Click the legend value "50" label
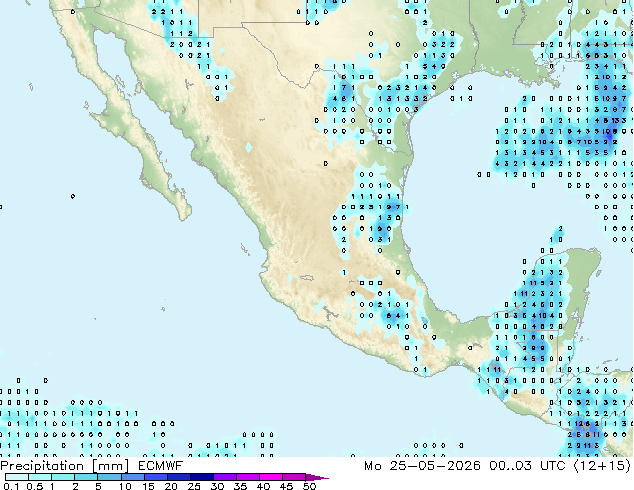The width and height of the screenshot is (634, 490). [310, 486]
